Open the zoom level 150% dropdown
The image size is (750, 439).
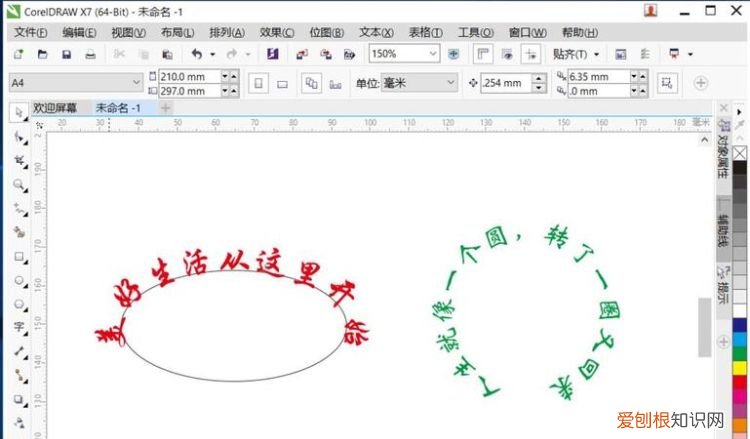click(433, 54)
